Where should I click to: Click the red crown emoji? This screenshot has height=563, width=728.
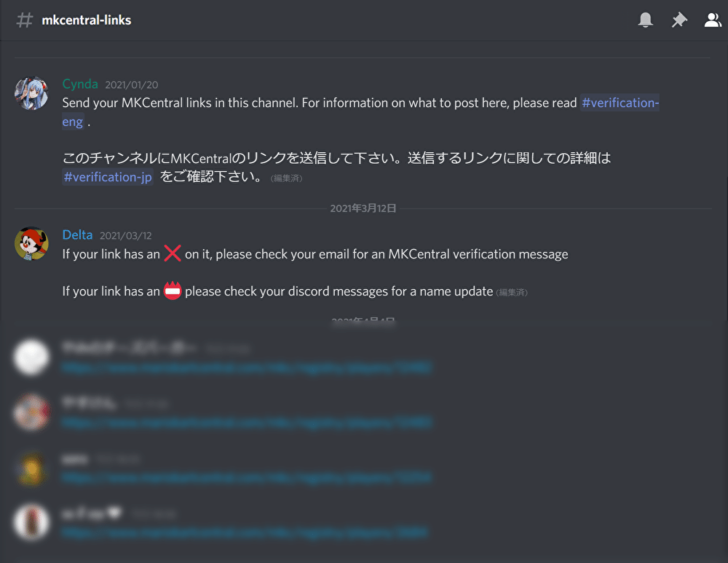(x=173, y=291)
